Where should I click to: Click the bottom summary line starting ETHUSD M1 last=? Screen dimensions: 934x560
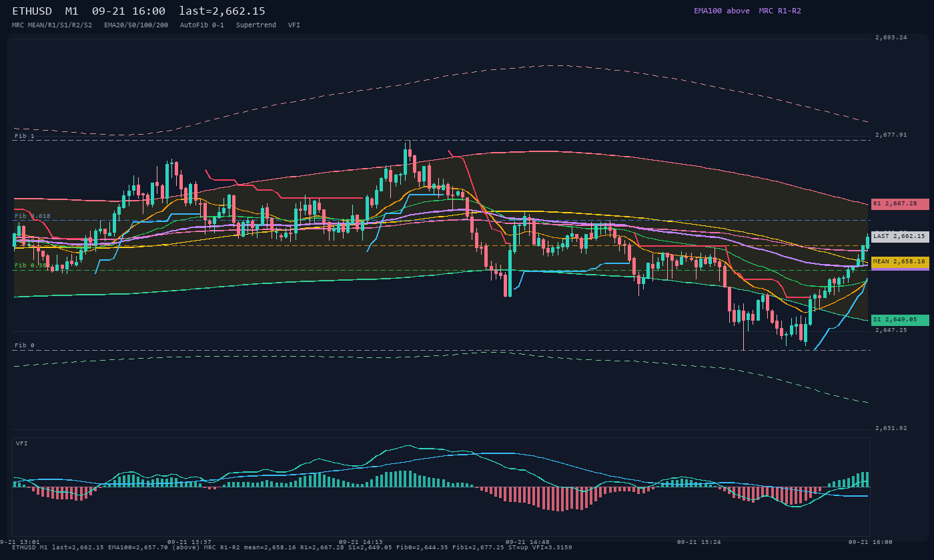292,547
